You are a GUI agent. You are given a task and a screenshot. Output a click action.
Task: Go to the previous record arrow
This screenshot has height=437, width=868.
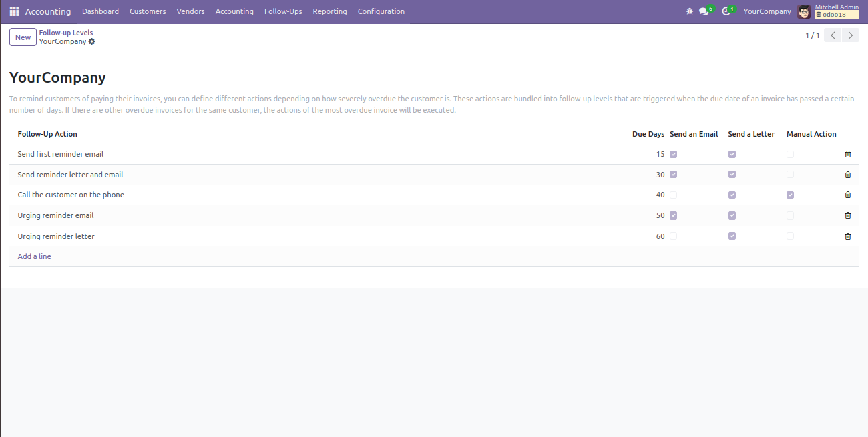(833, 35)
